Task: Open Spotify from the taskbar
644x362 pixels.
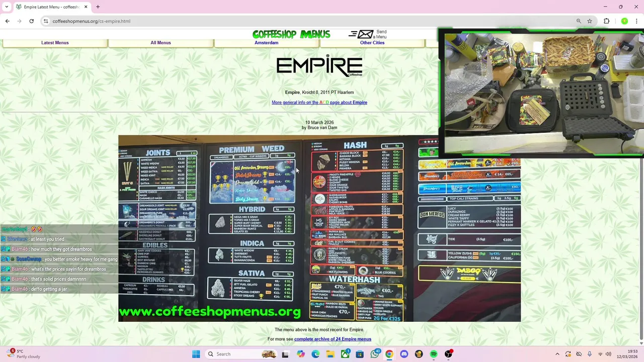Action: point(434,354)
